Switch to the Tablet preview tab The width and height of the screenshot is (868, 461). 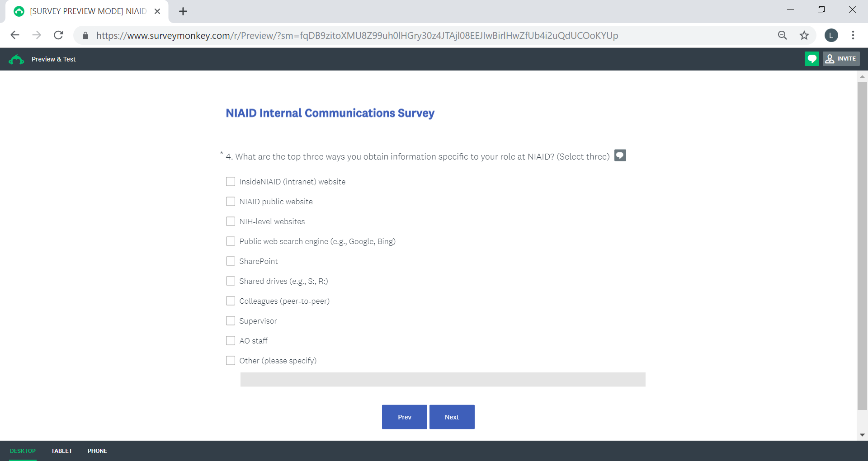(x=61, y=451)
